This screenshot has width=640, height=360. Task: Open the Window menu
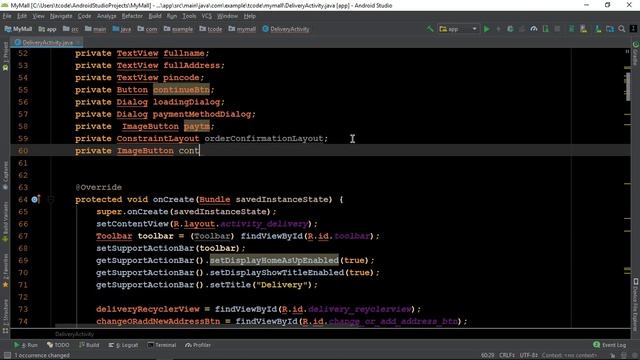(227, 16)
